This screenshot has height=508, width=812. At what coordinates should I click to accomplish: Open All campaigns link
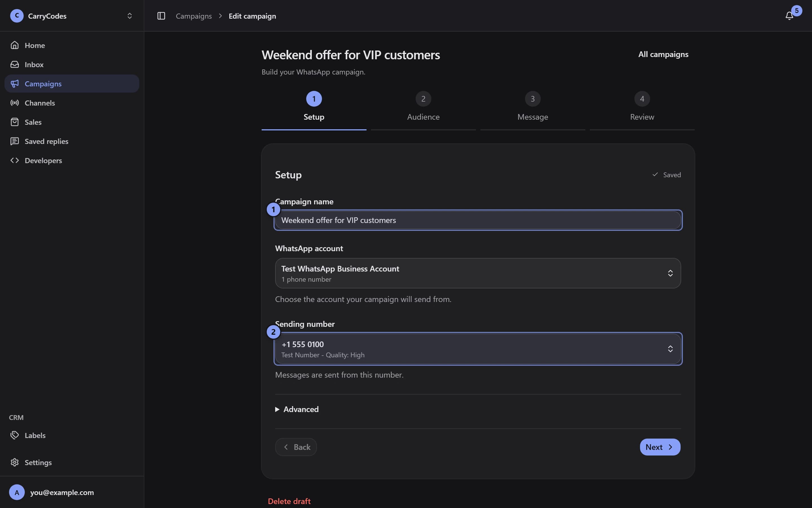click(x=663, y=54)
